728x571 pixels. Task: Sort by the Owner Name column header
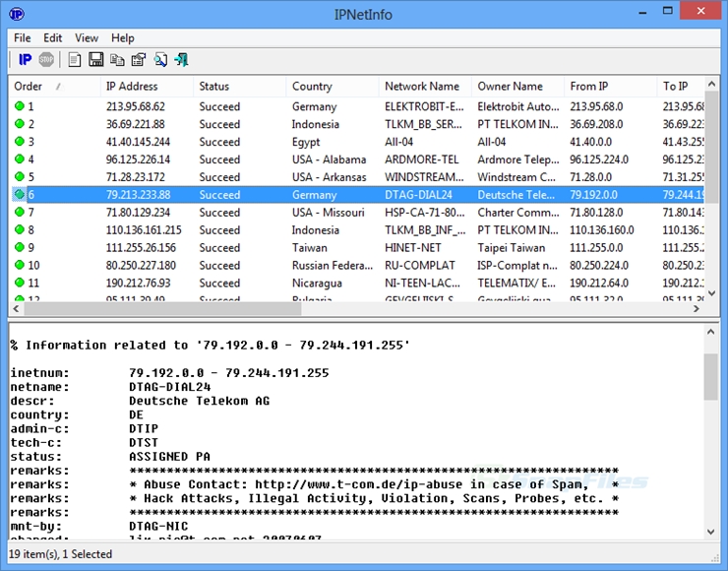point(518,87)
